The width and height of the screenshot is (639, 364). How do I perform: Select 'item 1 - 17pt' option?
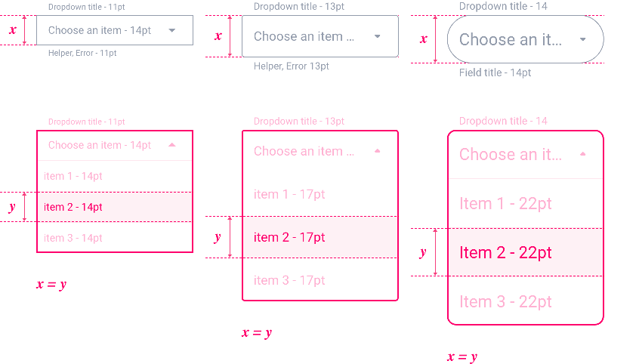[x=289, y=194]
